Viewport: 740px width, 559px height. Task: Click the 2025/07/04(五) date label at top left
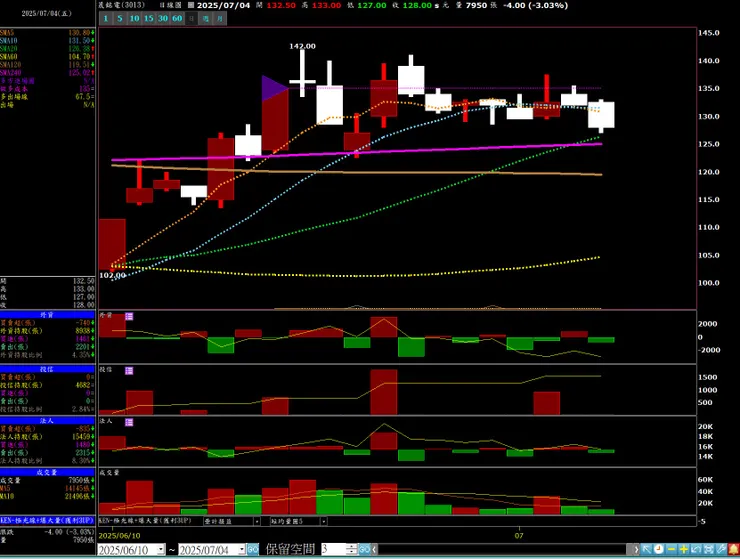tap(46, 13)
